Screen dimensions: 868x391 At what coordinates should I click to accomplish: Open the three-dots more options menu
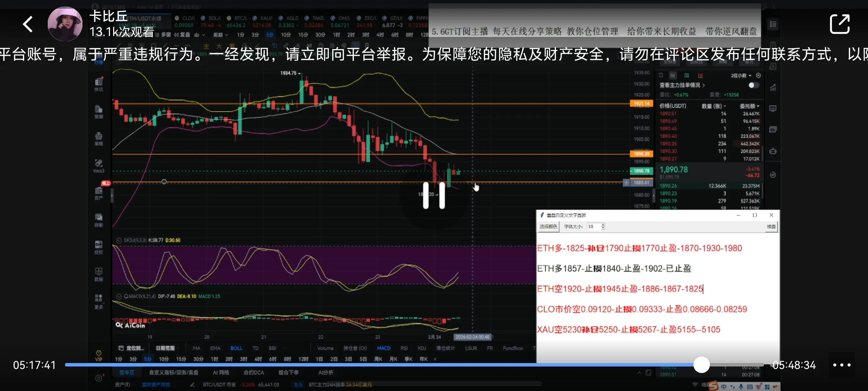coord(841,365)
